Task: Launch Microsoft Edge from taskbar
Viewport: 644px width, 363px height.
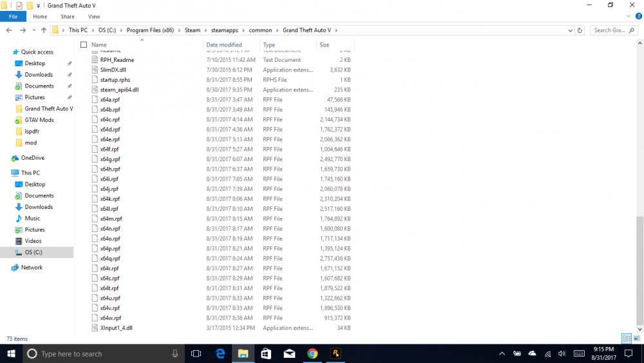Action: pos(220,353)
